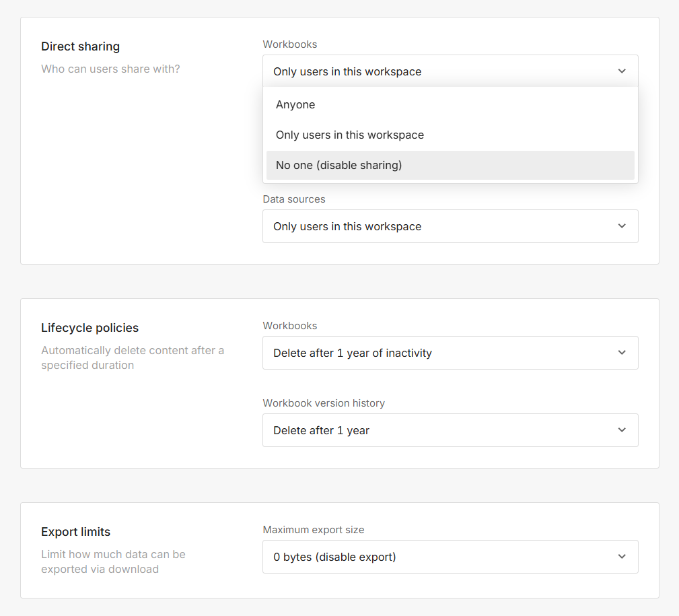
Task: Click the chevron on Maximum export size
Action: [x=622, y=557]
